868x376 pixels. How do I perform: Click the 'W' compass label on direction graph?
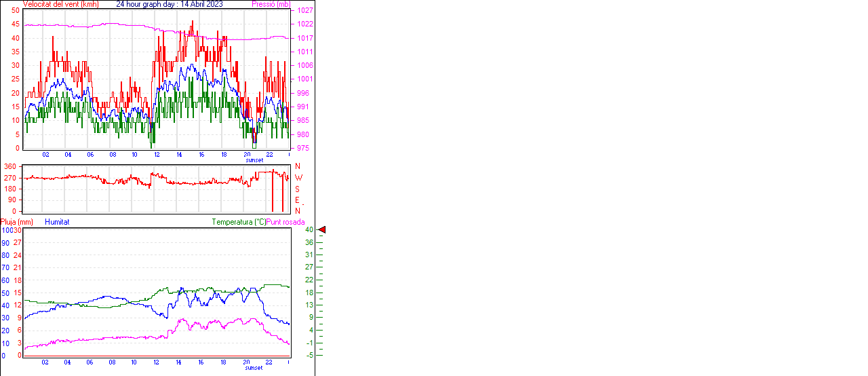tap(298, 178)
